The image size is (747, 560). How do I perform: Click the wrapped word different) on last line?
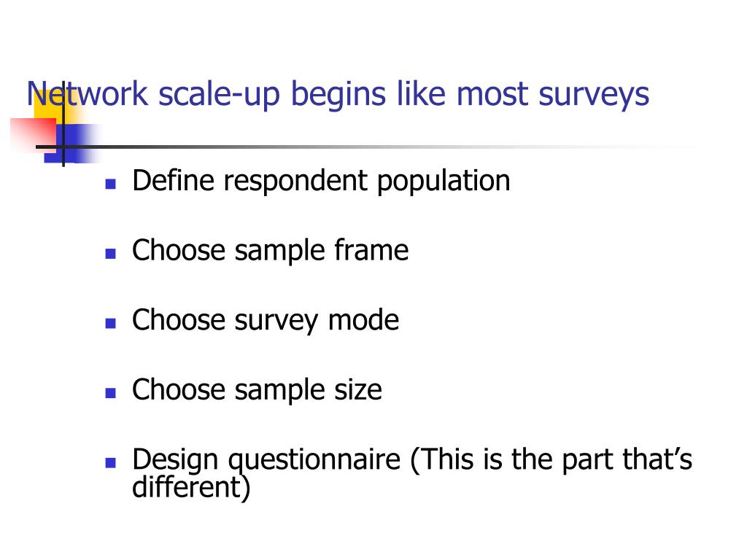(x=191, y=487)
